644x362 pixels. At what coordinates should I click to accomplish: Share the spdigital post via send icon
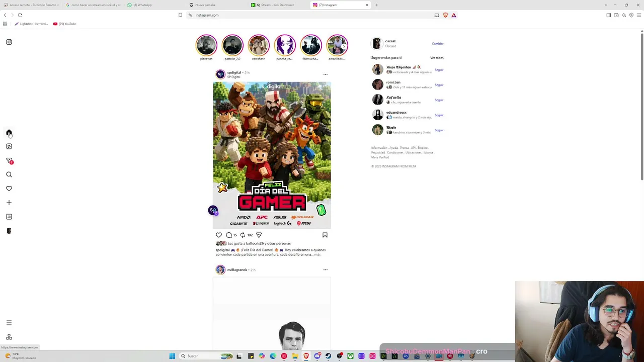click(259, 235)
